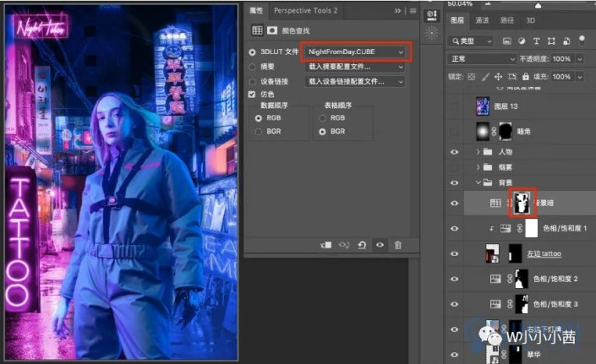Switch to the 属性 tab
Image resolution: width=596 pixels, height=364 pixels.
pos(256,11)
